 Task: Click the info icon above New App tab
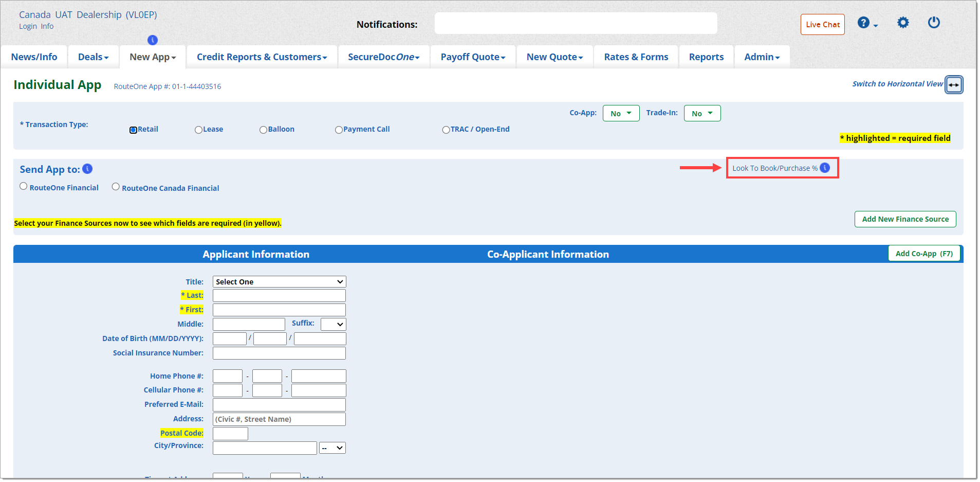click(153, 40)
